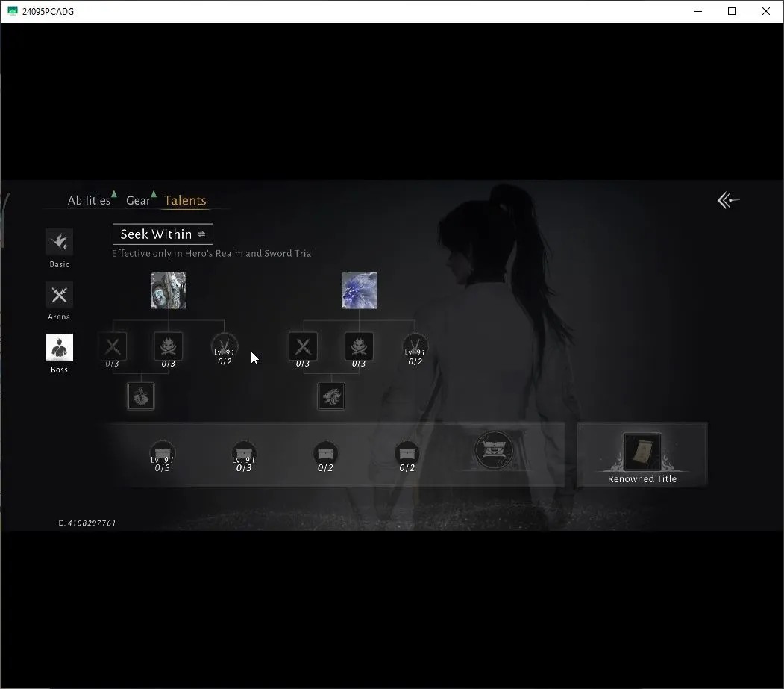Viewport: 784px width, 689px height.
Task: Select the Basic talent category icon
Action: pos(59,242)
